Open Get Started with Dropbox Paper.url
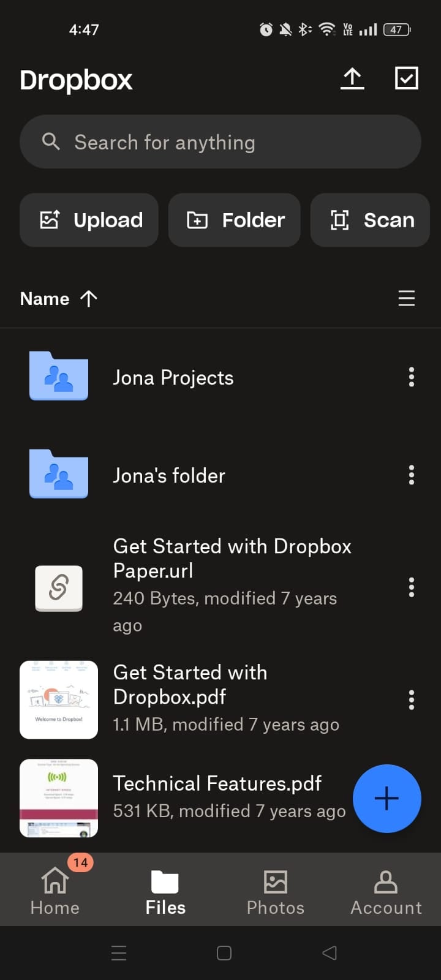The image size is (441, 980). 232,558
